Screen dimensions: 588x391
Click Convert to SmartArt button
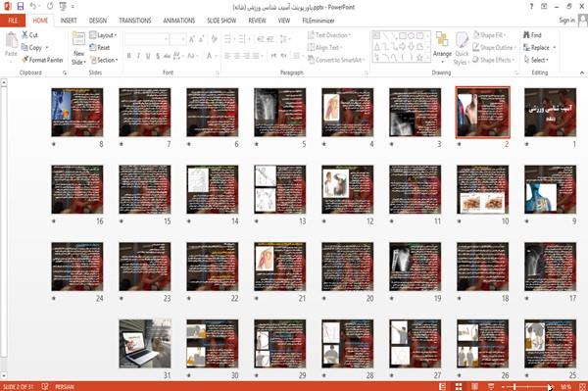pos(335,60)
